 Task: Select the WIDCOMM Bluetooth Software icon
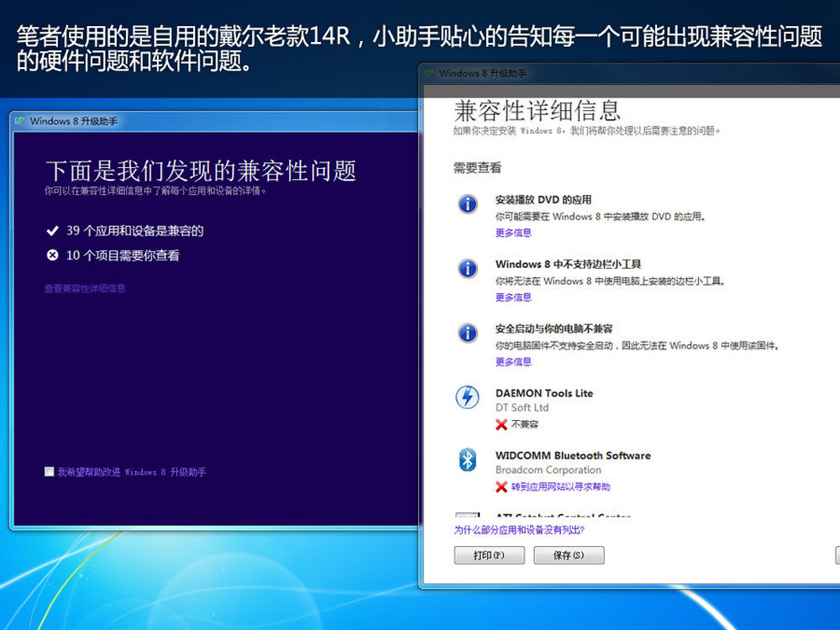[467, 459]
